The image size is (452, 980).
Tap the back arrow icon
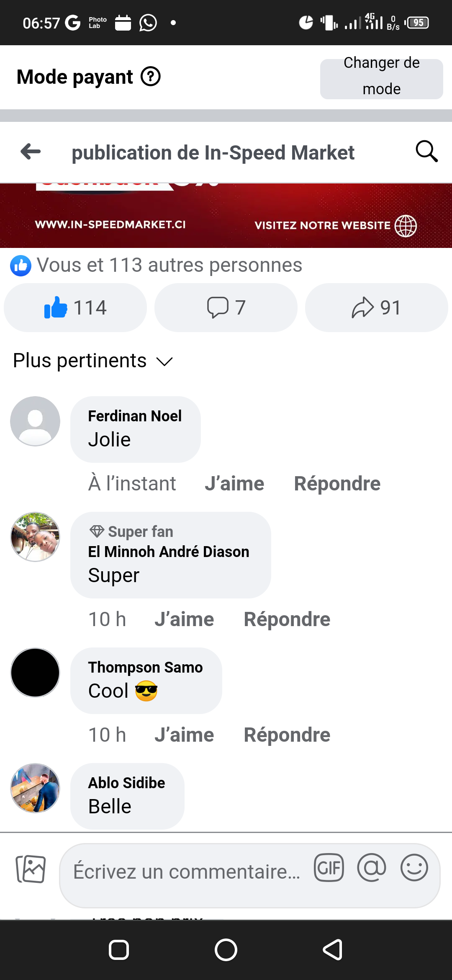[31, 152]
